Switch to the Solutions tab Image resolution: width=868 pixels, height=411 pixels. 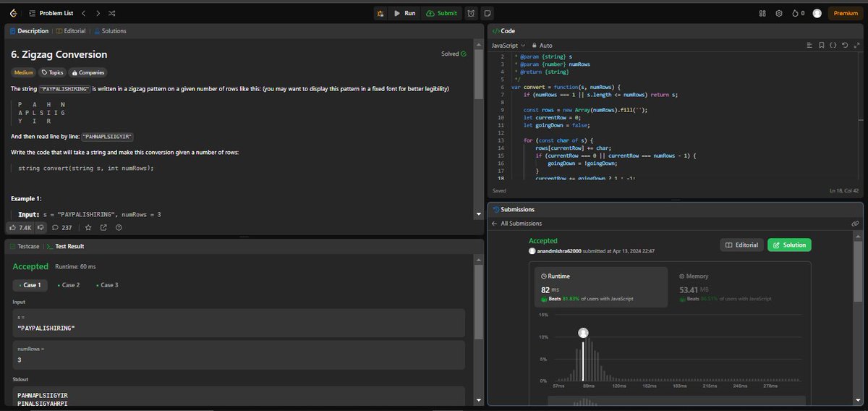click(x=109, y=31)
